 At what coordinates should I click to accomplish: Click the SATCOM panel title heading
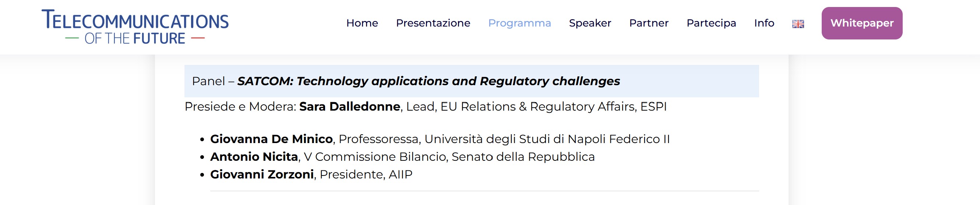[x=429, y=81]
